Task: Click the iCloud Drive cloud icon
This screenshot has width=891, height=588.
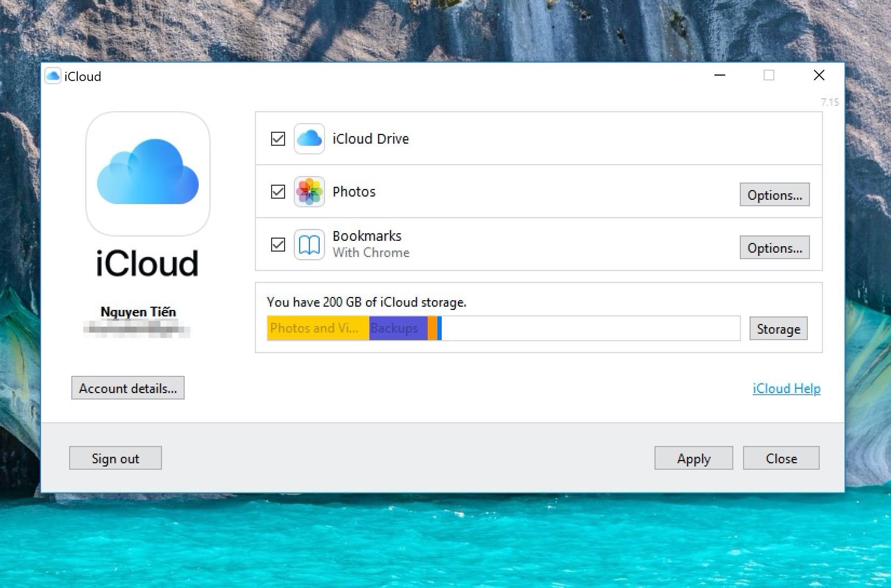Action: pyautogui.click(x=309, y=139)
